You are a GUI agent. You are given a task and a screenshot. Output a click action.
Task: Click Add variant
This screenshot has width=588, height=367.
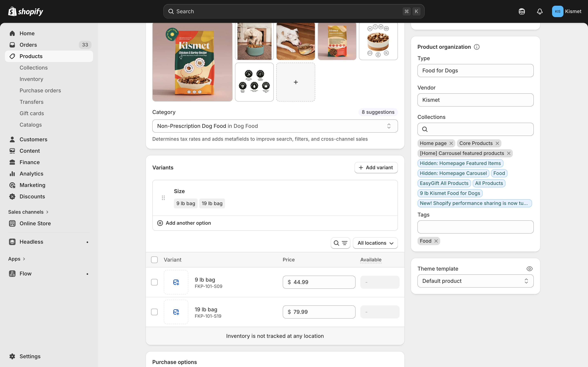point(376,167)
